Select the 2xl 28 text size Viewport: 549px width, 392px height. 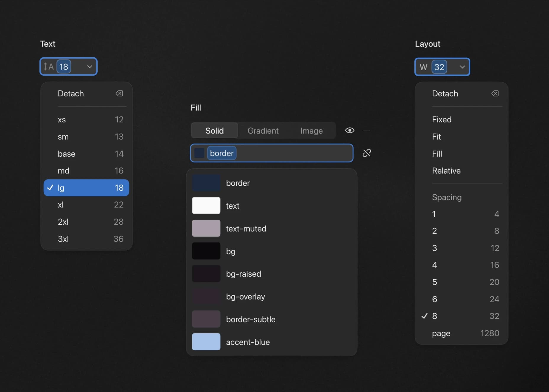click(x=86, y=222)
